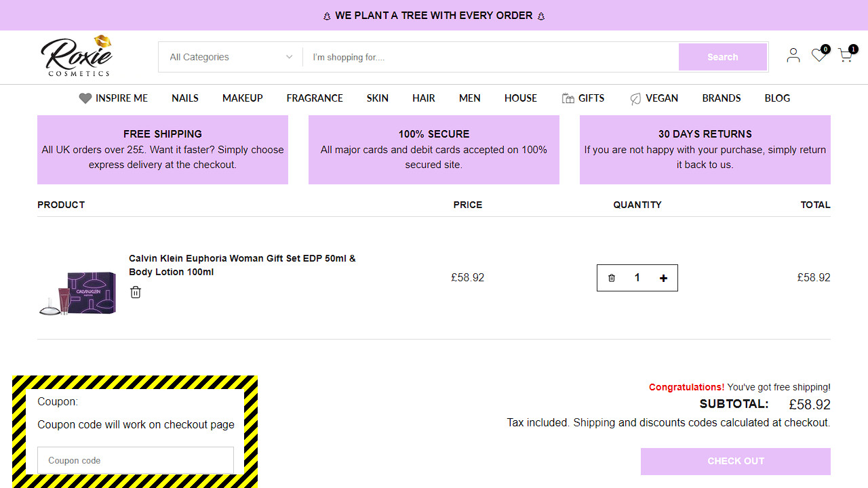Click the heart icon beside Inspire Me
Screen dimensions: 868x488
click(85, 98)
